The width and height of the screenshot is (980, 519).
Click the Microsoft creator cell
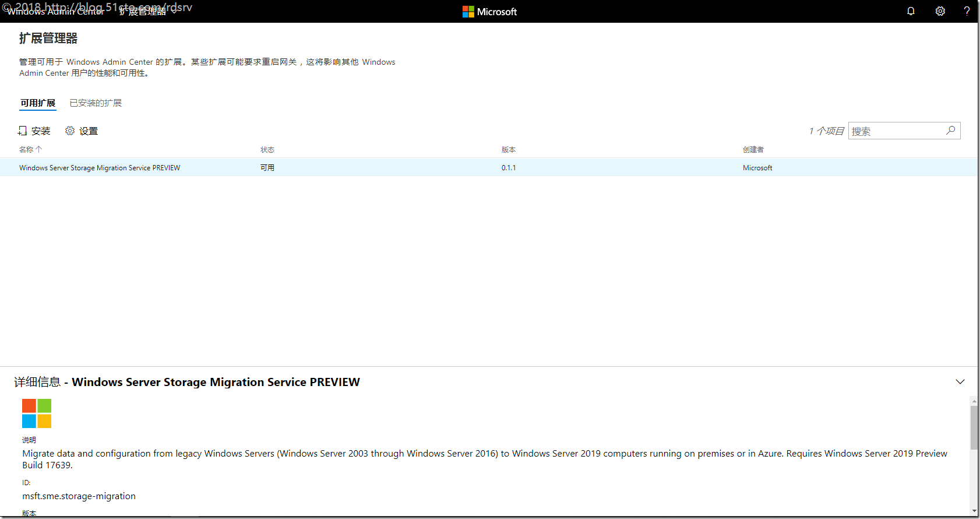point(757,167)
